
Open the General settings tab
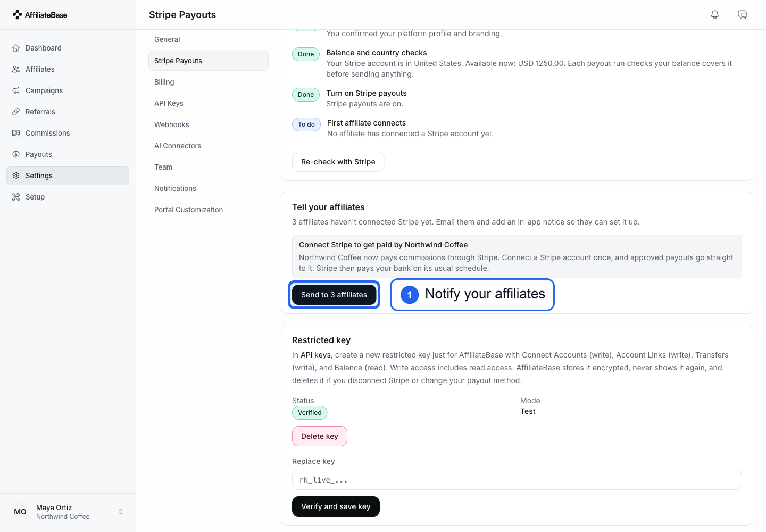[209, 39]
